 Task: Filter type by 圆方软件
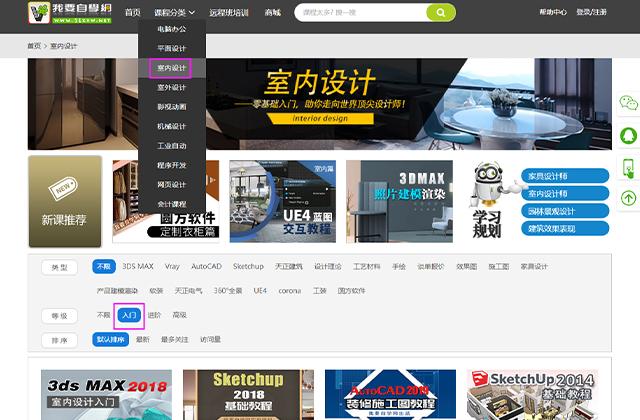click(351, 291)
